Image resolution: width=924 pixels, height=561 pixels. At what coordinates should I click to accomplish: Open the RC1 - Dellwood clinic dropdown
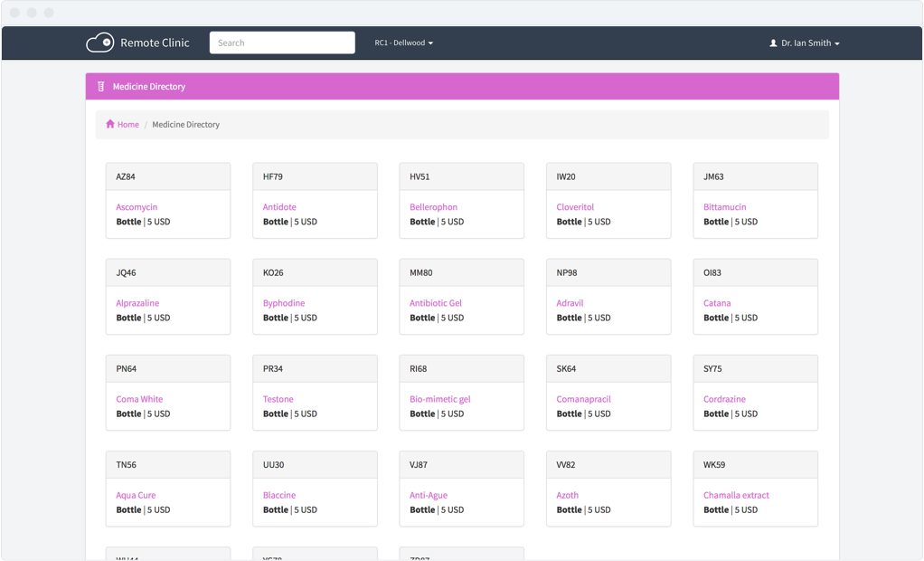point(403,43)
